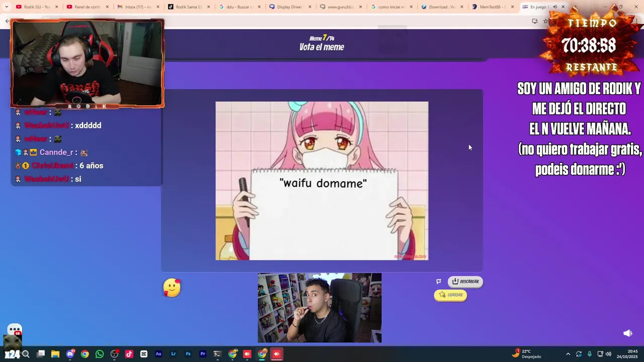This screenshot has height=362, width=644.
Task: Click the yellow GUARDAR save button
Action: 450,295
